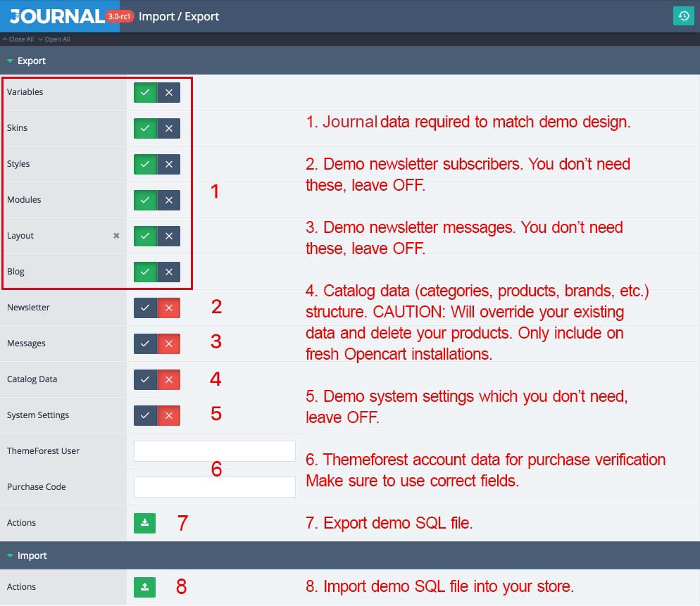This screenshot has height=606, width=700.
Task: Click the System Settings label
Action: pyautogui.click(x=38, y=415)
